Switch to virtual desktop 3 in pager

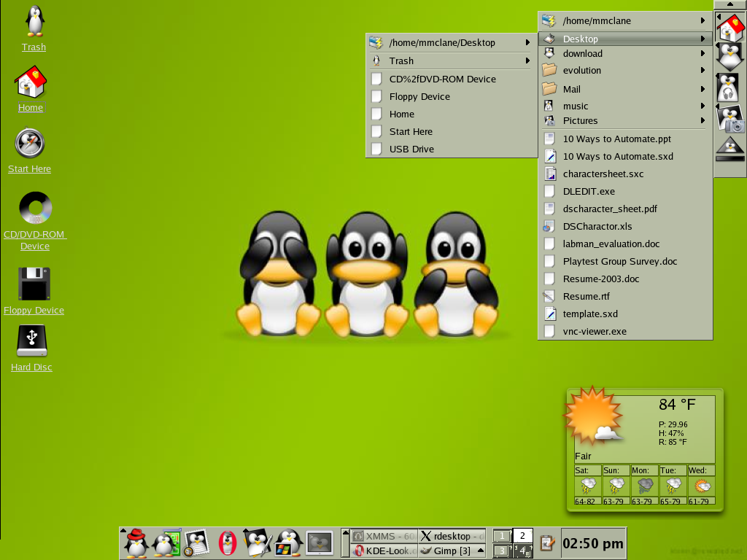click(502, 551)
